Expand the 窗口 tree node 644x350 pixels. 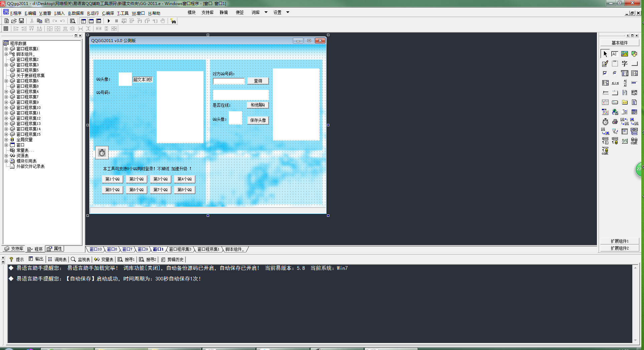pyautogui.click(x=6, y=145)
